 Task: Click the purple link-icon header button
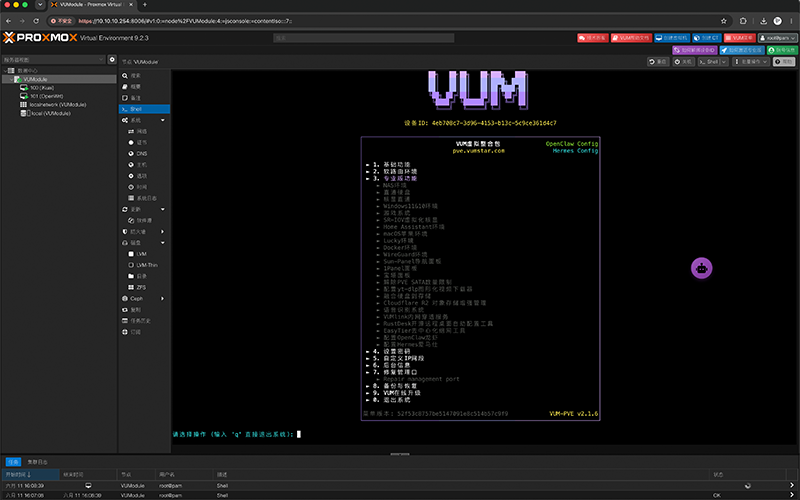click(694, 50)
